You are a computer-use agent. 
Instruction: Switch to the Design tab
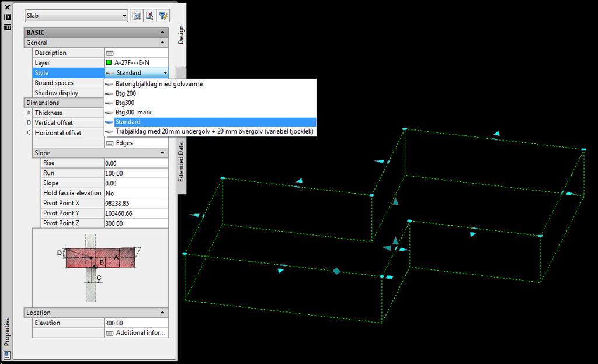(x=181, y=34)
